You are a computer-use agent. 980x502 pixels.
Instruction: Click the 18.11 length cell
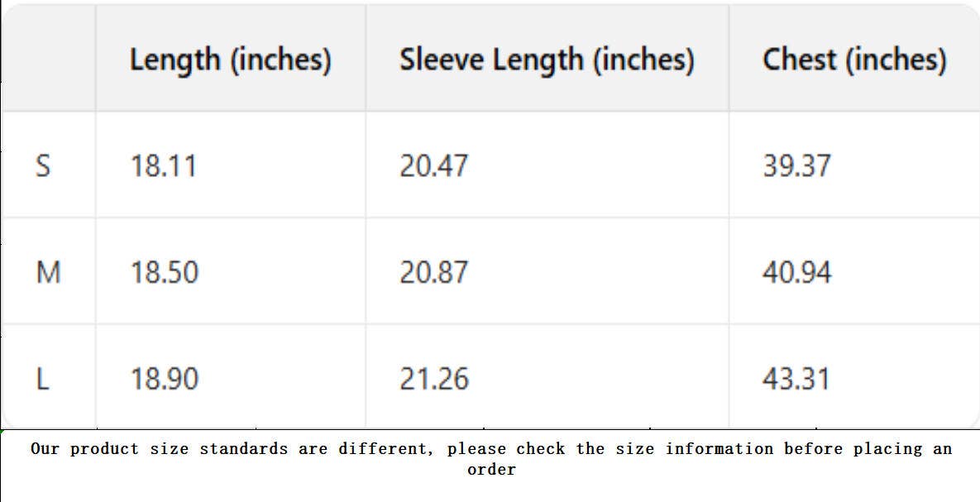(164, 166)
